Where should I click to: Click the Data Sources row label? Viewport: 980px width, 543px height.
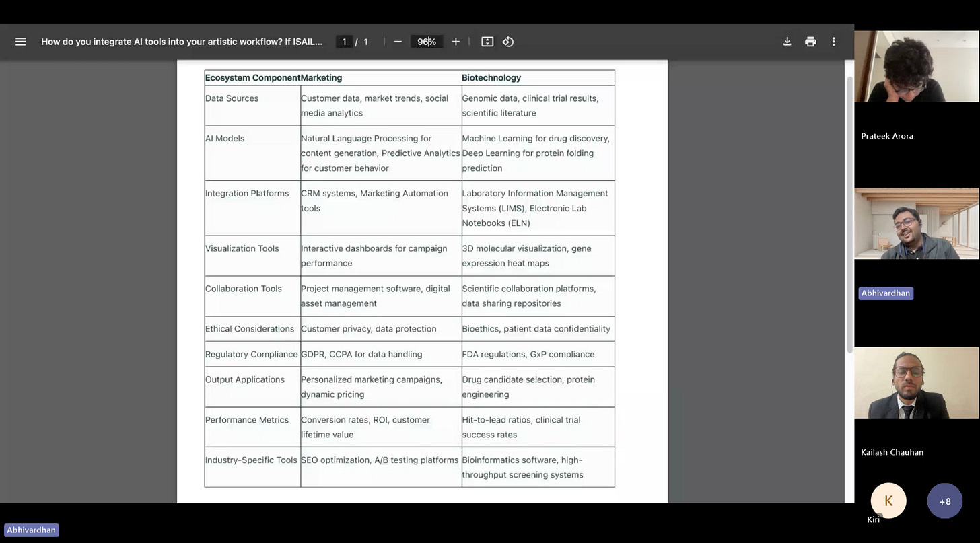point(232,98)
